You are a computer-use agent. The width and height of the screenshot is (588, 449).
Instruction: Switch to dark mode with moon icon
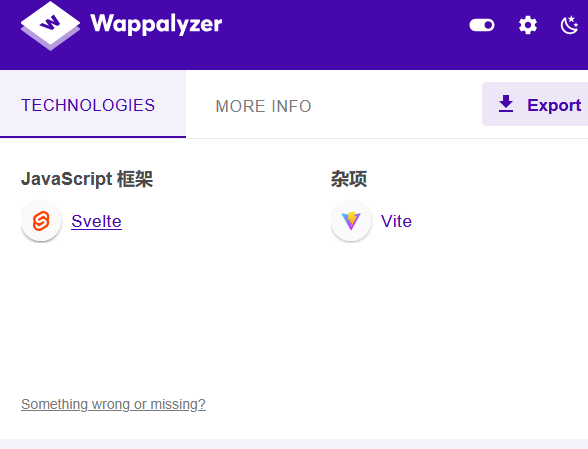(x=569, y=25)
